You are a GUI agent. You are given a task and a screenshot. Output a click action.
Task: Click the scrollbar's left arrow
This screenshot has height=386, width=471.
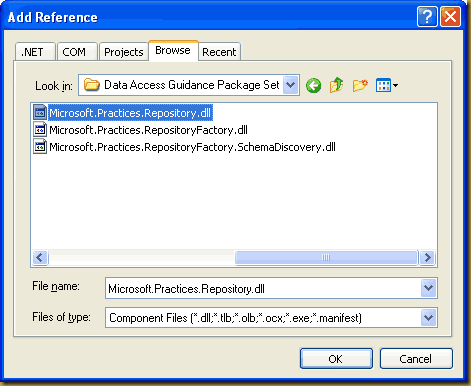click(40, 257)
